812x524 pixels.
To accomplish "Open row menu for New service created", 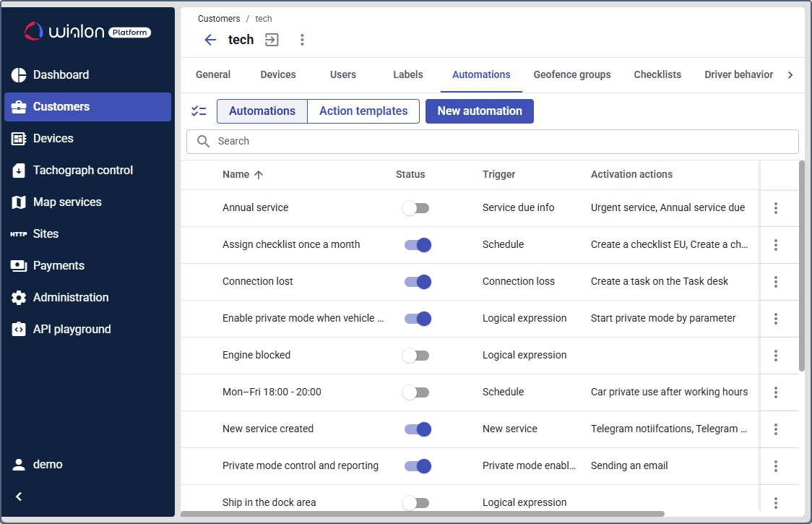I will 776,429.
